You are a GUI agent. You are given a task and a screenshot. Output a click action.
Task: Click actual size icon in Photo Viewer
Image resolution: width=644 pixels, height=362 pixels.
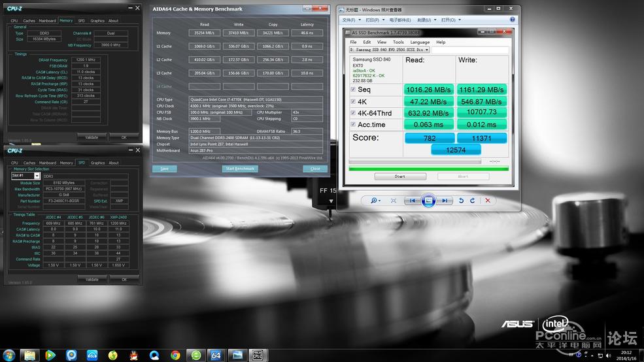tap(394, 201)
